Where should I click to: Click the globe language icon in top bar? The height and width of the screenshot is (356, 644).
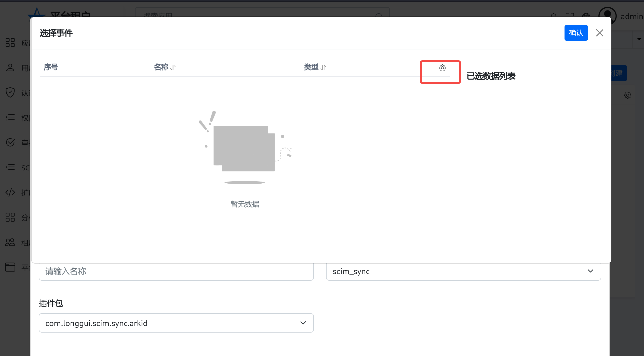click(586, 16)
